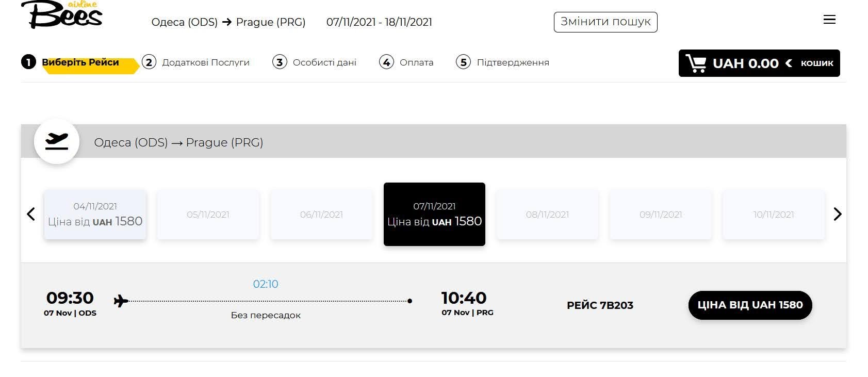Open the Підтвердження step
Image resolution: width=868 pixels, height=377 pixels.
tap(503, 62)
